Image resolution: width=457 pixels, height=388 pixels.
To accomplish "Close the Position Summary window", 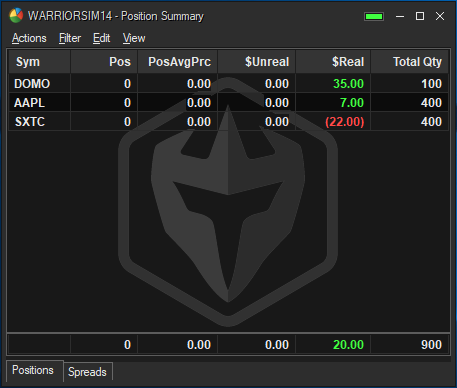I will 440,16.
